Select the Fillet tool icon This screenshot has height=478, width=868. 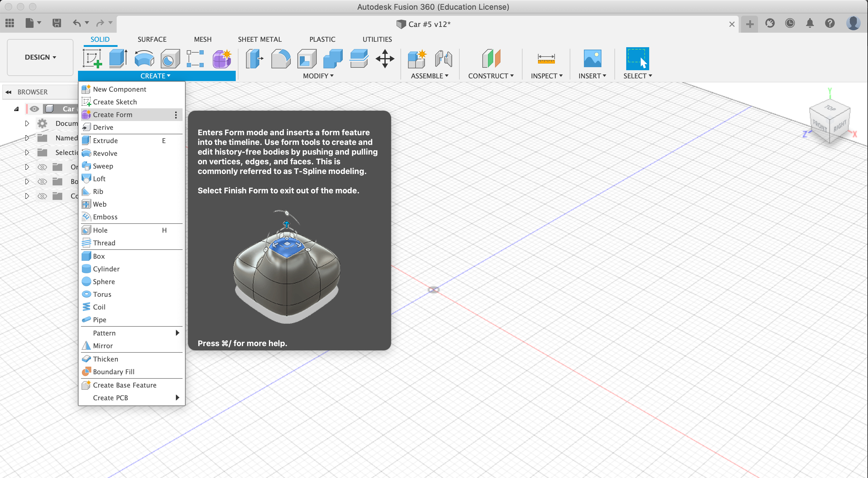(x=280, y=59)
